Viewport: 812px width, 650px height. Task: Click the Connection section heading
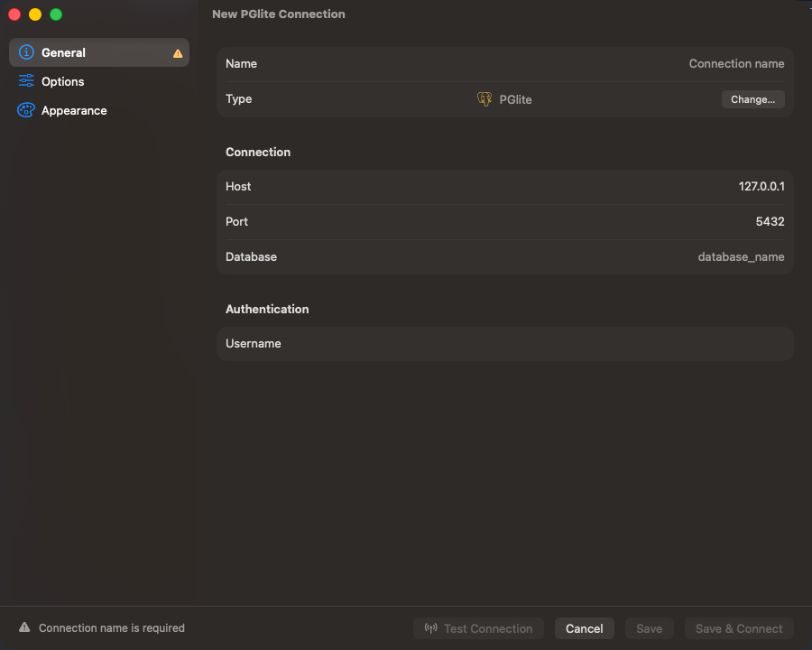click(258, 152)
